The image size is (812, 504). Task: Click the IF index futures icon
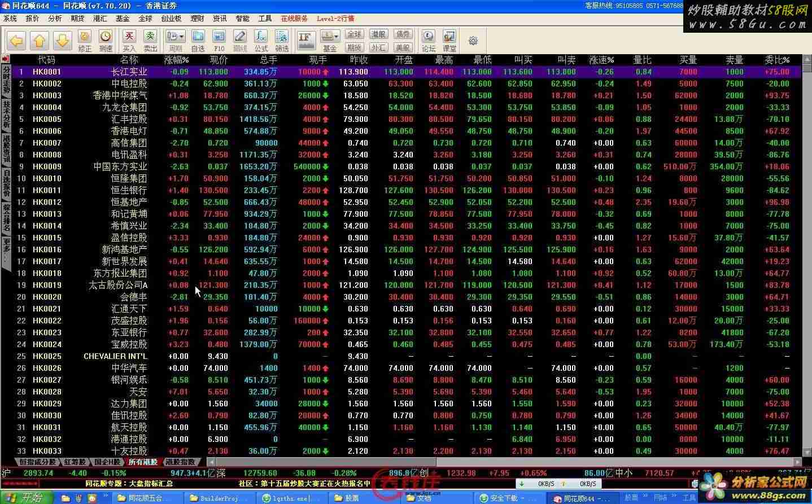305,41
